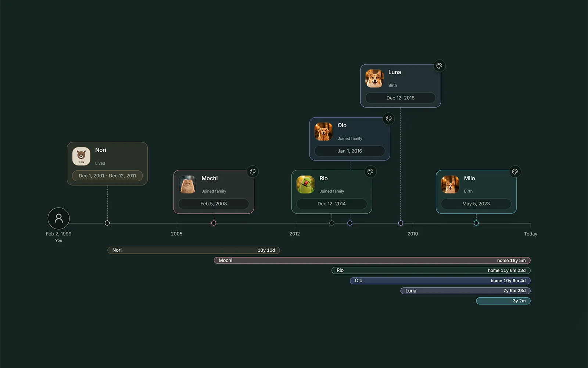Click Joined family label on Rio's card
The width and height of the screenshot is (588, 368).
pos(332,191)
